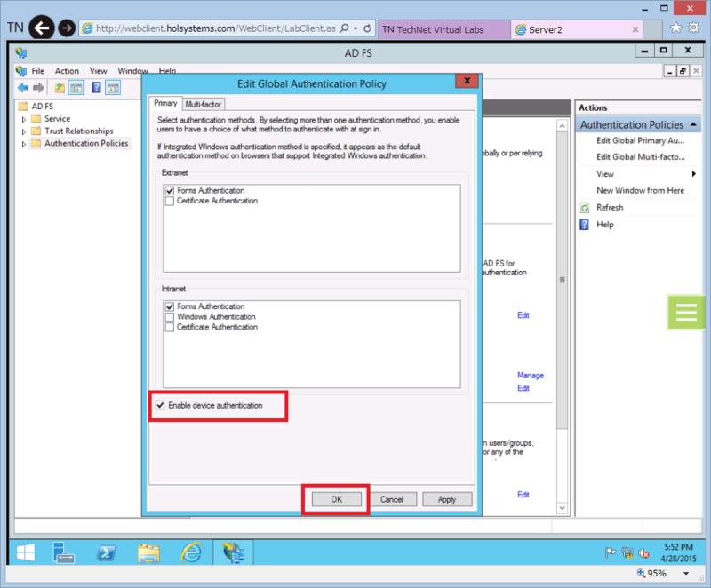The image size is (711, 588).
Task: Click the Refresh icon in Actions pane
Action: point(585,208)
